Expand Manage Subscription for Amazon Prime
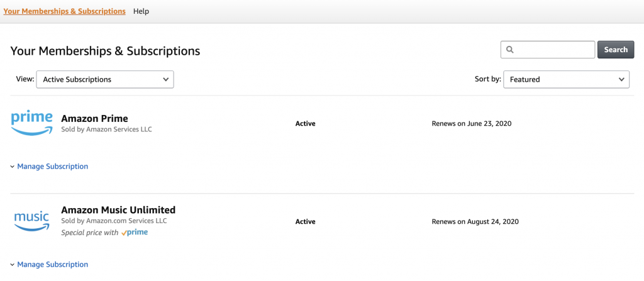This screenshot has width=644, height=281. click(53, 167)
